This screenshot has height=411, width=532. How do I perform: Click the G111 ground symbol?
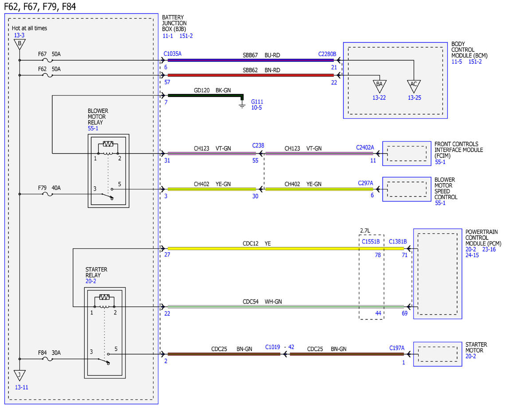point(242,105)
